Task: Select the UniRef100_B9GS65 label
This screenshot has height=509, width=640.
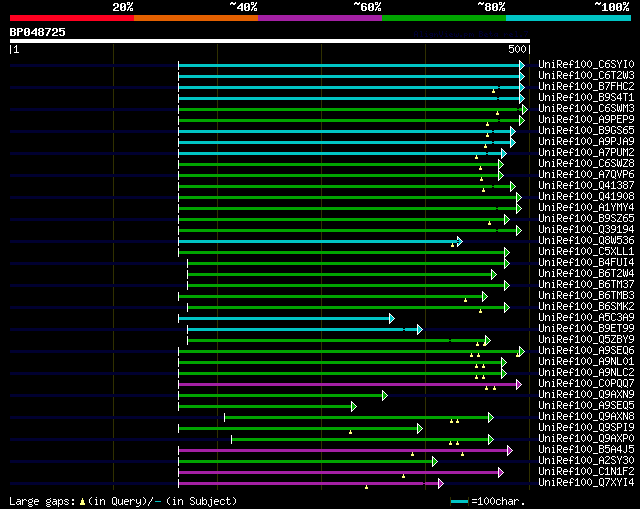Action: (x=586, y=130)
